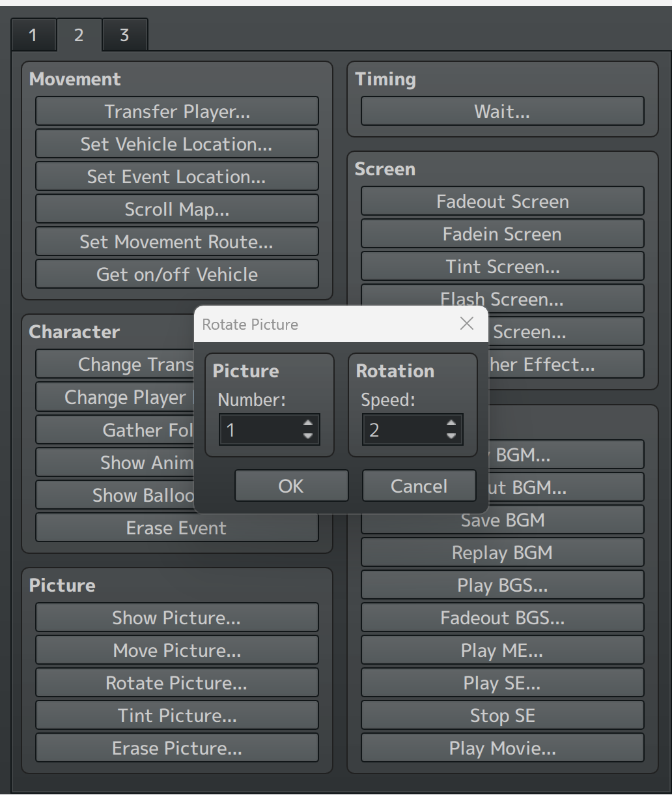The height and width of the screenshot is (795, 672).
Task: Open the Tint Picture command
Action: click(177, 715)
